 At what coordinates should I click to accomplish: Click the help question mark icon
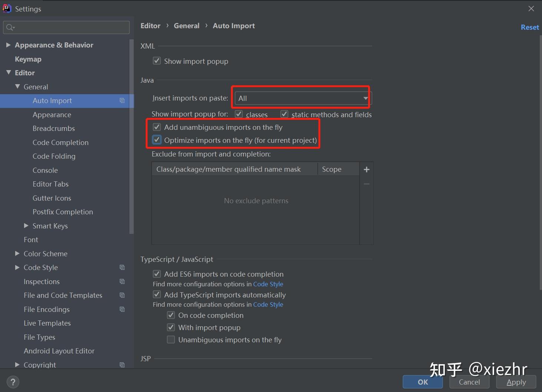[x=13, y=382]
